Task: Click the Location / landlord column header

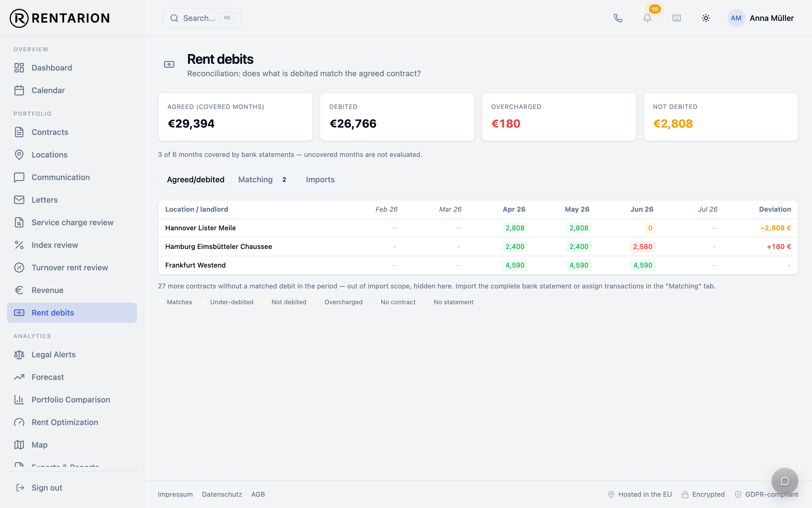Action: [197, 209]
